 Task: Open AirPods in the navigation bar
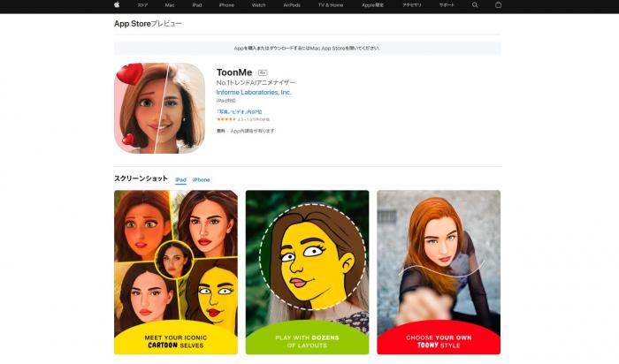pyautogui.click(x=292, y=5)
